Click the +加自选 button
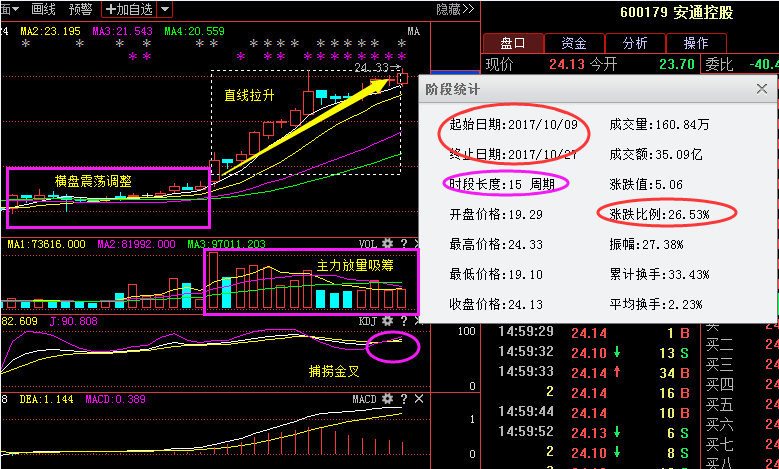The height and width of the screenshot is (469, 779). pyautogui.click(x=129, y=9)
